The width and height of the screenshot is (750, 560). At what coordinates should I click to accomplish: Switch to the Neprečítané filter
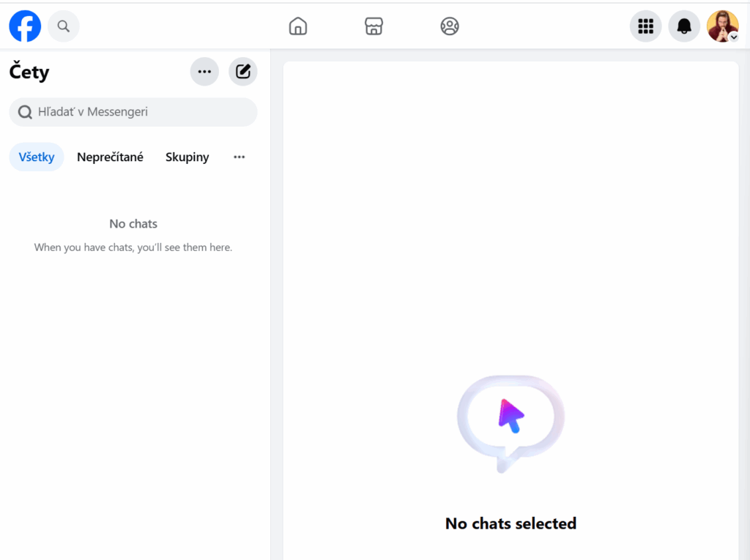click(110, 157)
